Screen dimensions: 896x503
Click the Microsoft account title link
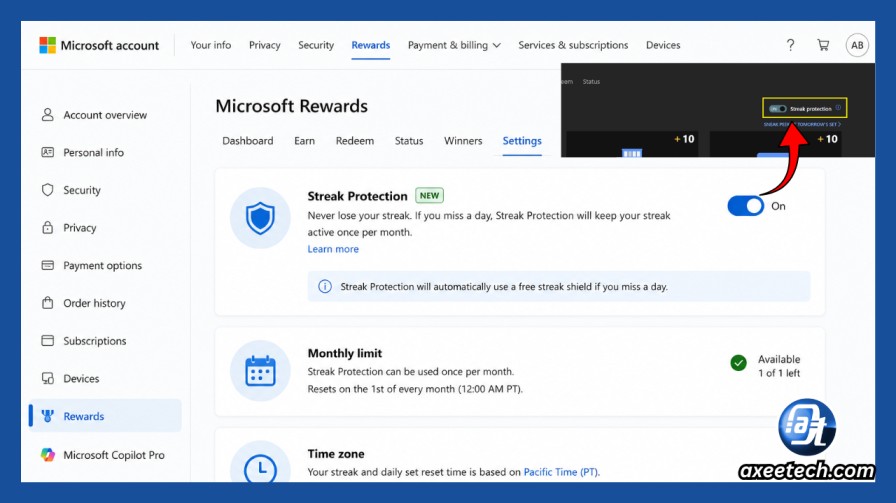pos(110,45)
